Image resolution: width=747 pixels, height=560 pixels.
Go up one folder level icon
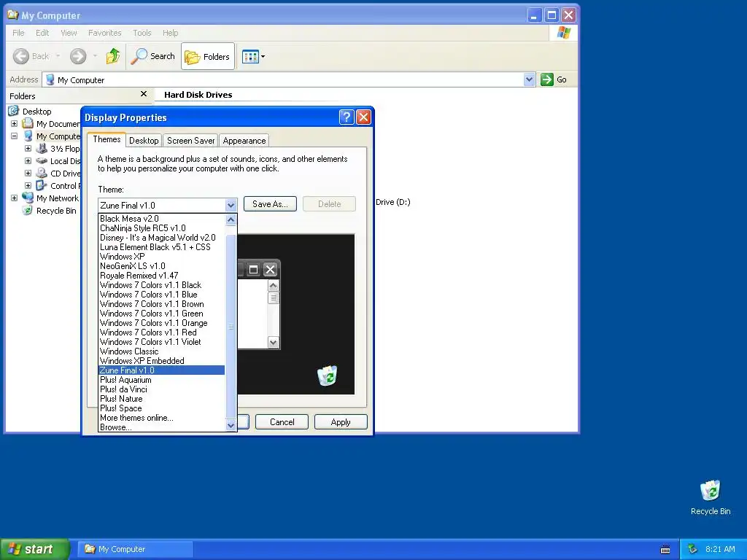click(113, 56)
